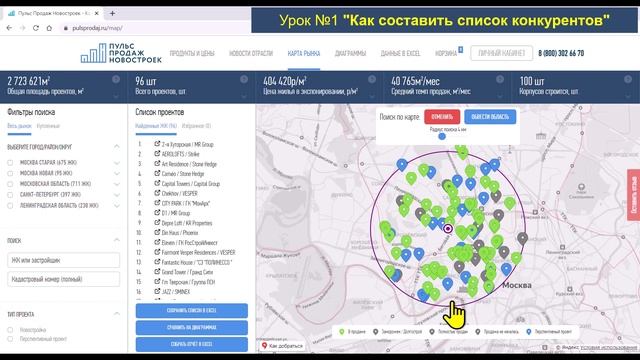
Task: Expand the total area stats card arrow
Action: coord(116,96)
